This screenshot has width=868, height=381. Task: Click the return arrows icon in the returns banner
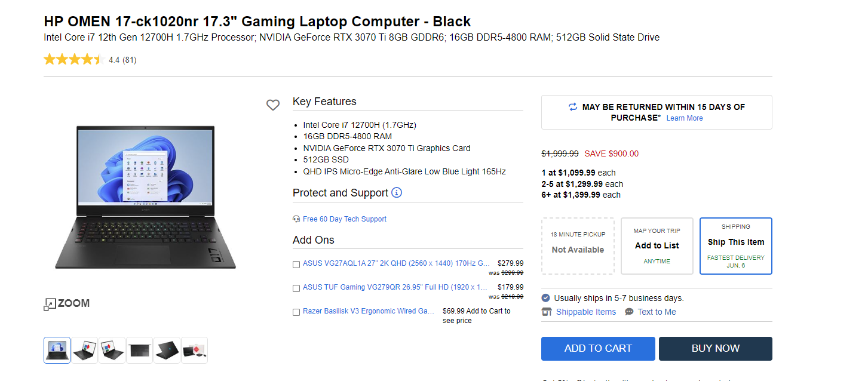[x=573, y=107]
